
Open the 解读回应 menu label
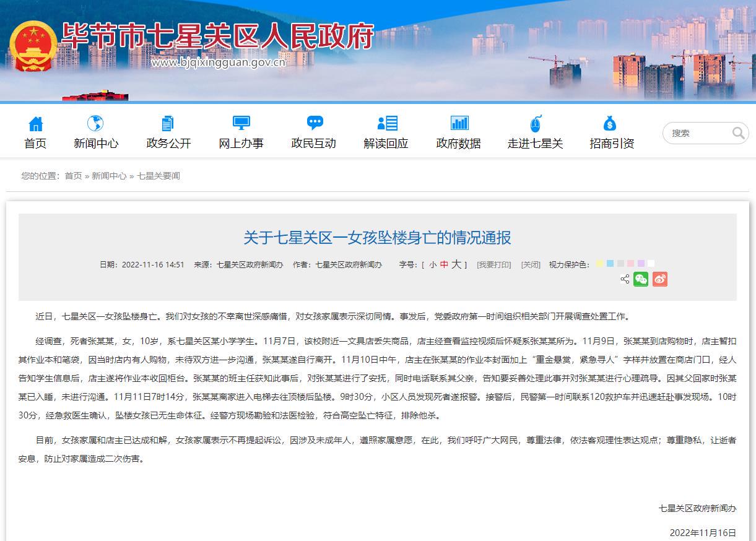[386, 144]
